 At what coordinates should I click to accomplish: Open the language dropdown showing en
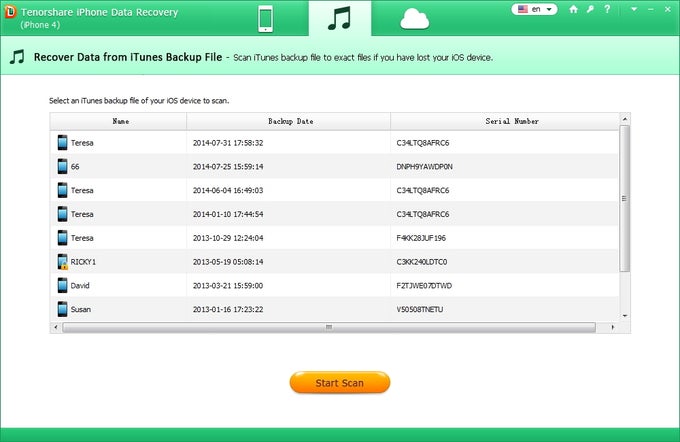[534, 9]
